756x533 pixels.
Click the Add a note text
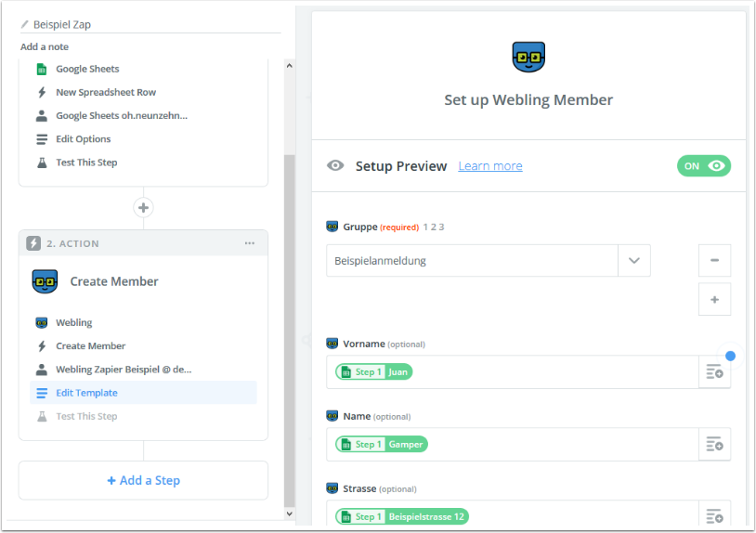click(45, 46)
